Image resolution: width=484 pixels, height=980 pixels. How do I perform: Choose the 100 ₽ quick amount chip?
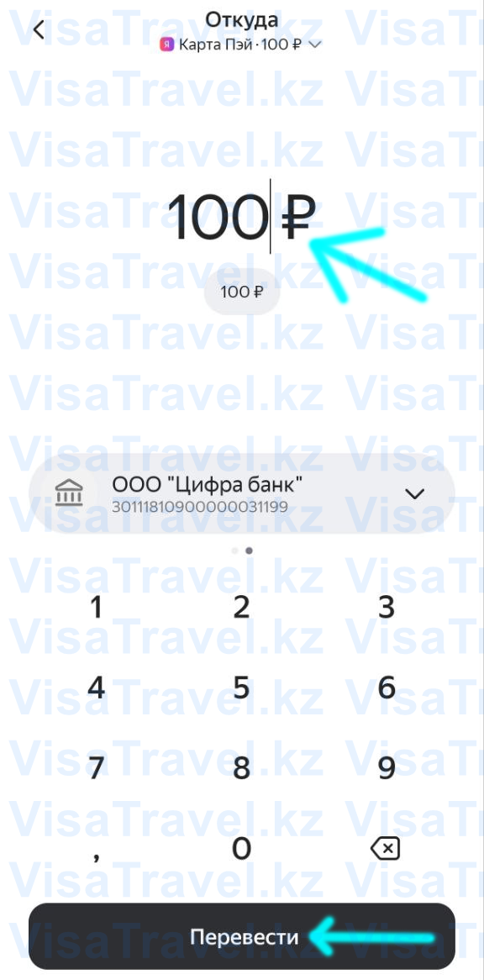242,292
